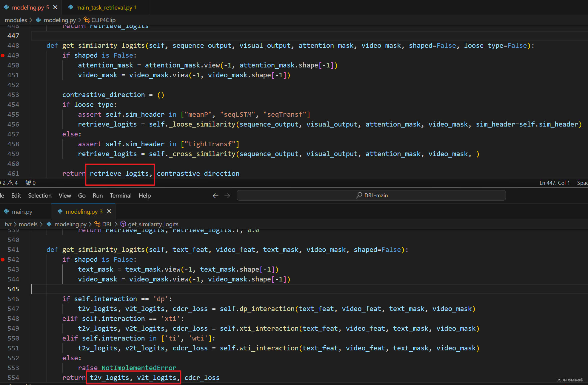The width and height of the screenshot is (588, 385).
Task: Click '"tightTransf"' string on line 458
Action: pos(210,144)
